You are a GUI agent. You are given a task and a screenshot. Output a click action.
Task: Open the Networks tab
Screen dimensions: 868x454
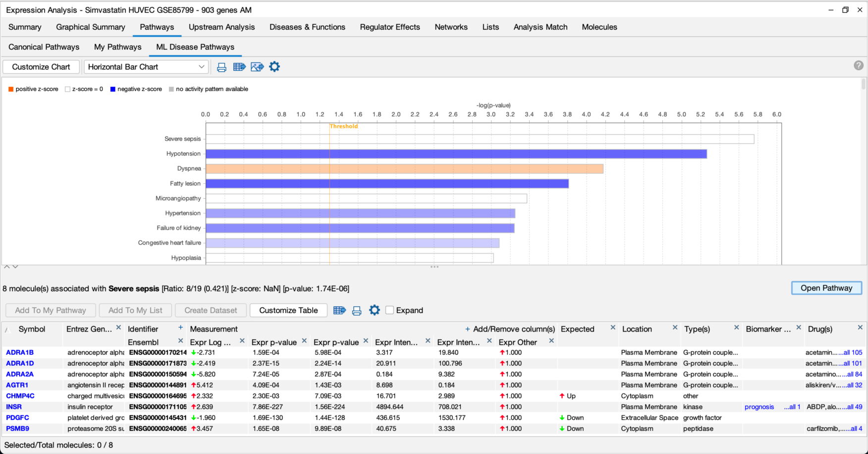(x=451, y=27)
